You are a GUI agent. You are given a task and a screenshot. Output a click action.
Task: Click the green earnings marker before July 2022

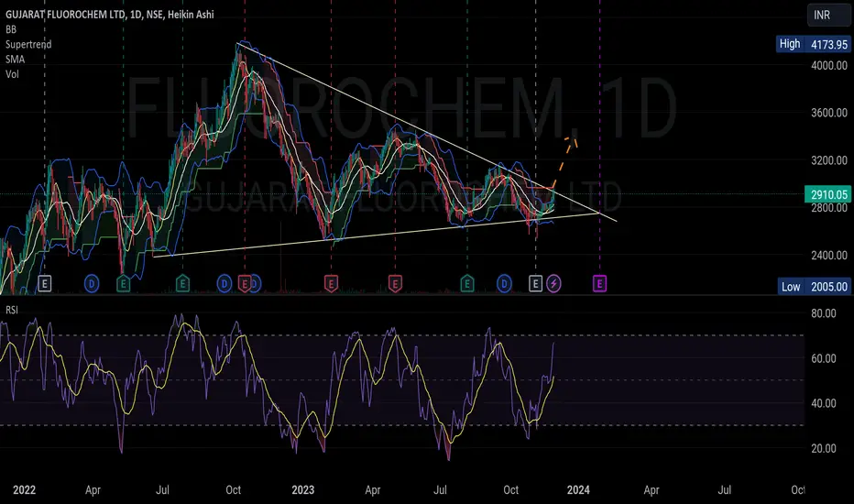[124, 283]
